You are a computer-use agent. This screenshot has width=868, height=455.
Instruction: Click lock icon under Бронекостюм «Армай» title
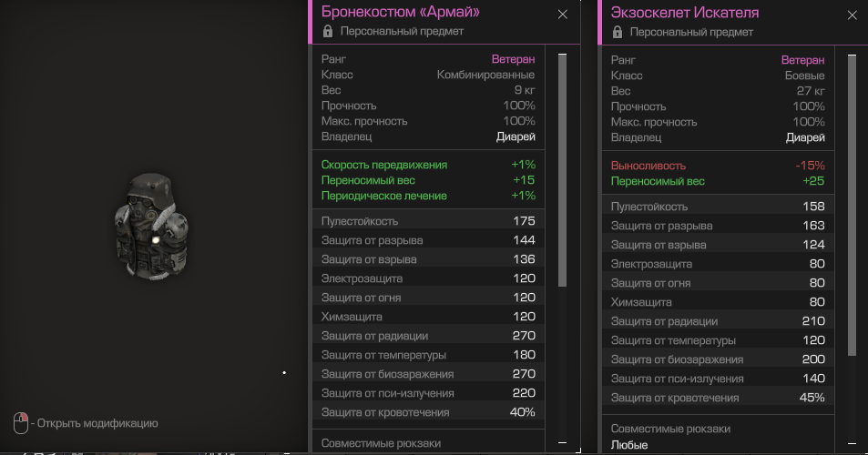(x=328, y=31)
